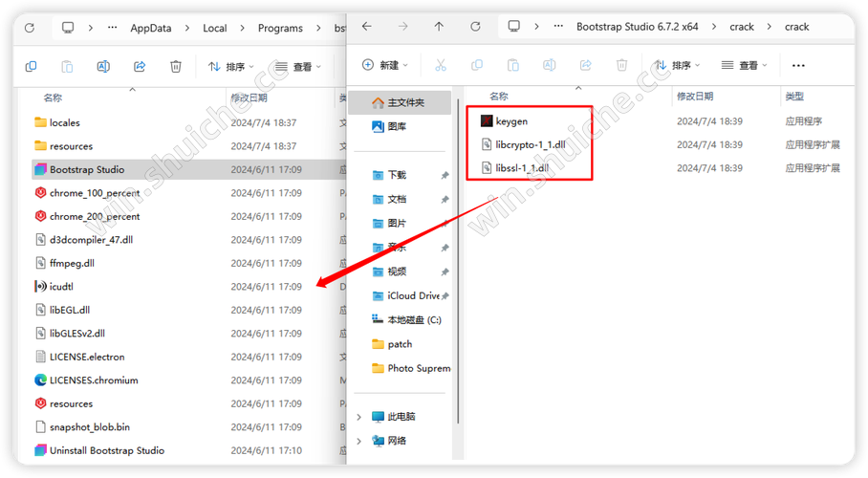Image resolution: width=868 pixels, height=478 pixels.
Task: Select keygen application file
Action: pos(504,121)
